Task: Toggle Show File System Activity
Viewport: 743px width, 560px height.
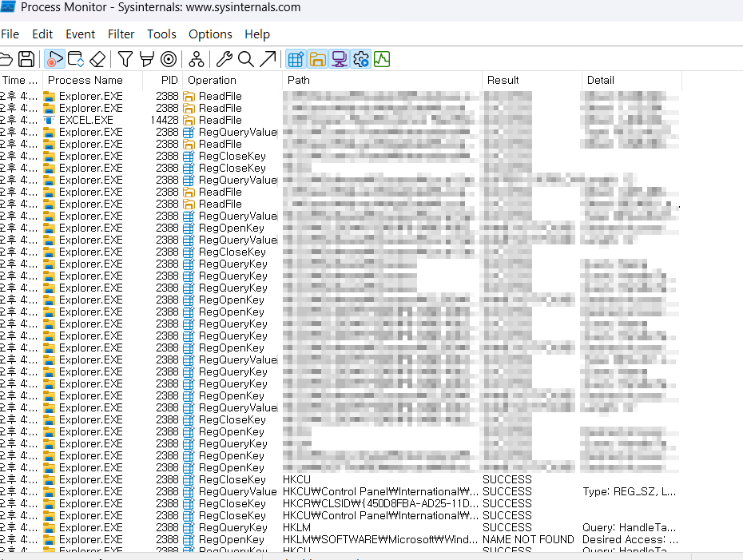Action: coord(317,59)
